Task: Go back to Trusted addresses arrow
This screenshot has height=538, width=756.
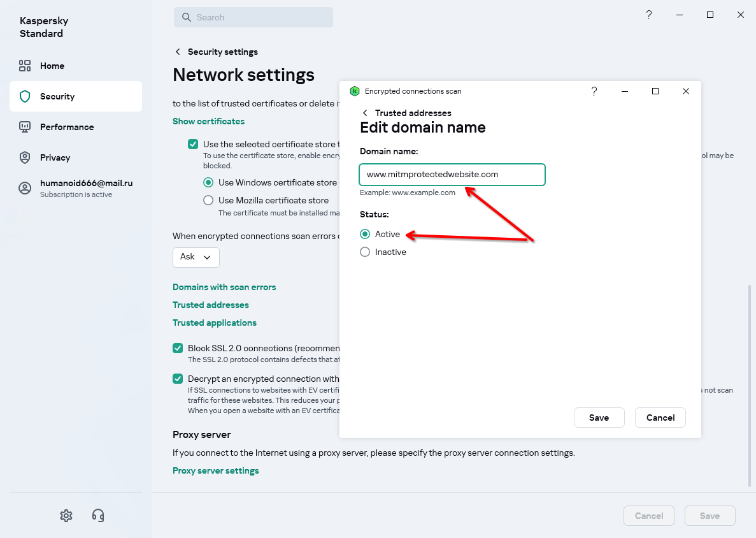Action: click(365, 113)
